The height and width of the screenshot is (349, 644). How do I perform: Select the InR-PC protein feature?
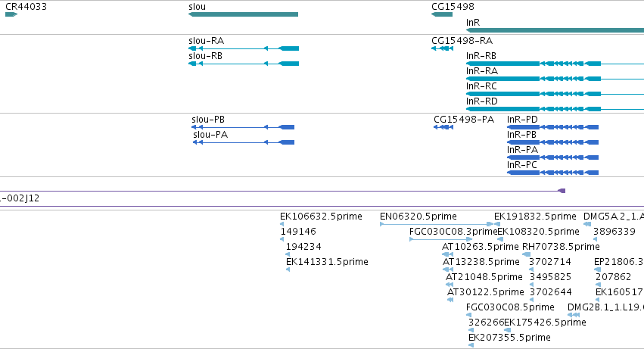[x=553, y=173]
